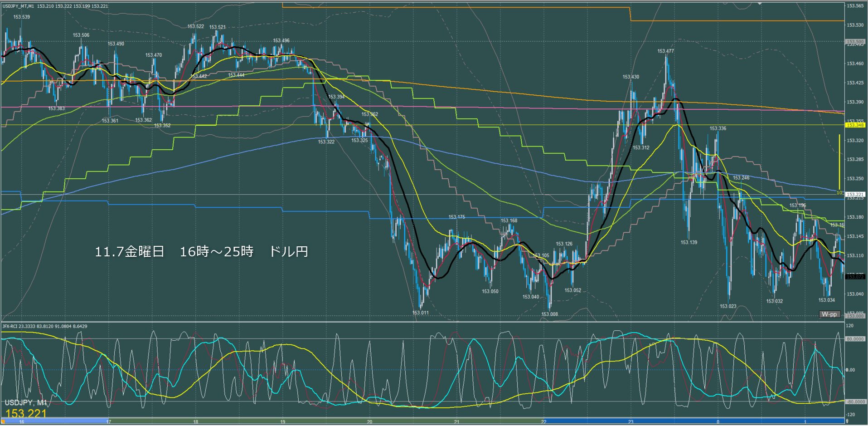Click the chart shift triangle marker at top
868x426 pixels.
pyautogui.click(x=760, y=4)
